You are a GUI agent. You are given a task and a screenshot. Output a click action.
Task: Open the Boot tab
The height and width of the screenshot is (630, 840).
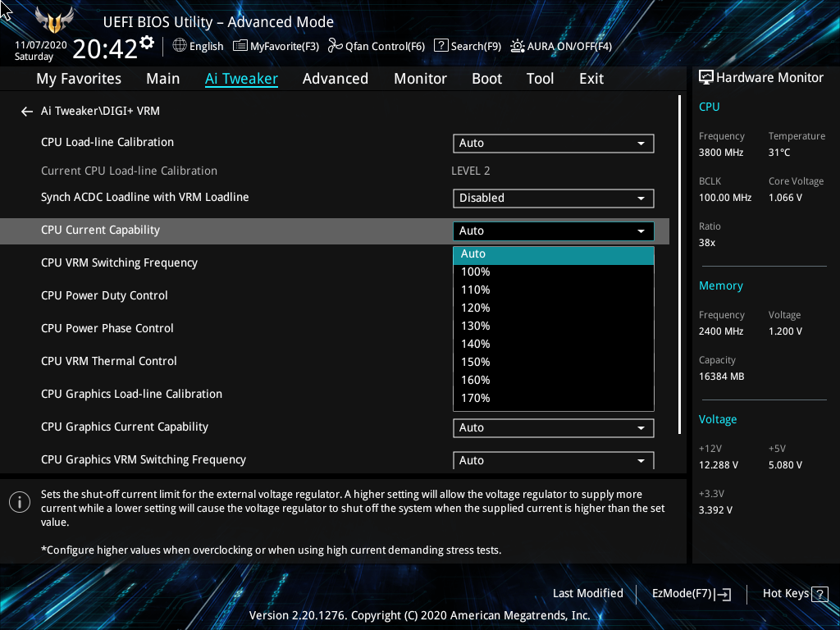pos(487,79)
